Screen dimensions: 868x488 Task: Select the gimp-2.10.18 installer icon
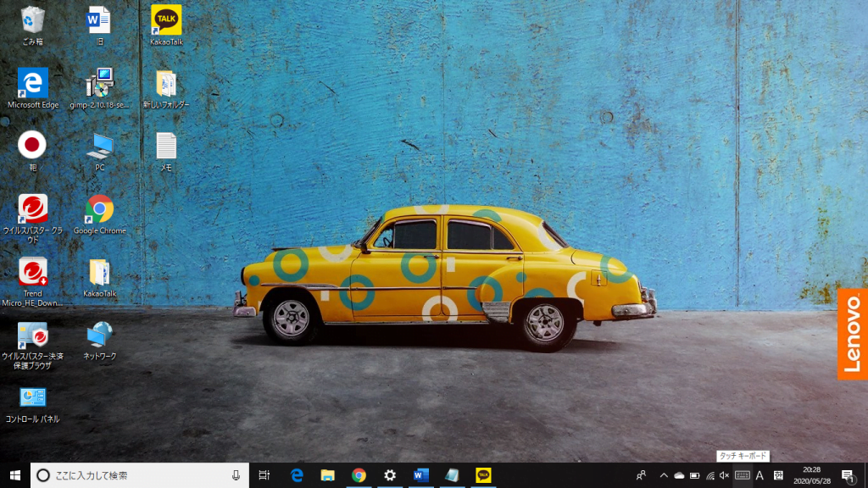pos(100,84)
